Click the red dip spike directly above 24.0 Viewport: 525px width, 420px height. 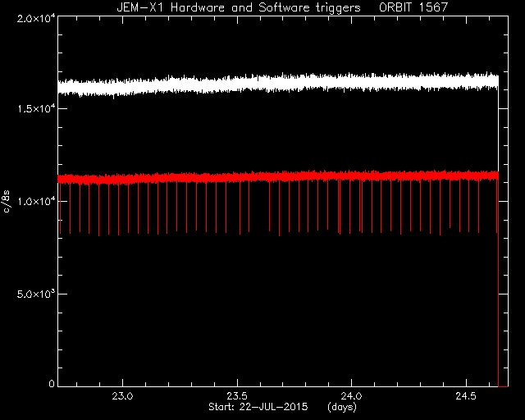point(350,206)
